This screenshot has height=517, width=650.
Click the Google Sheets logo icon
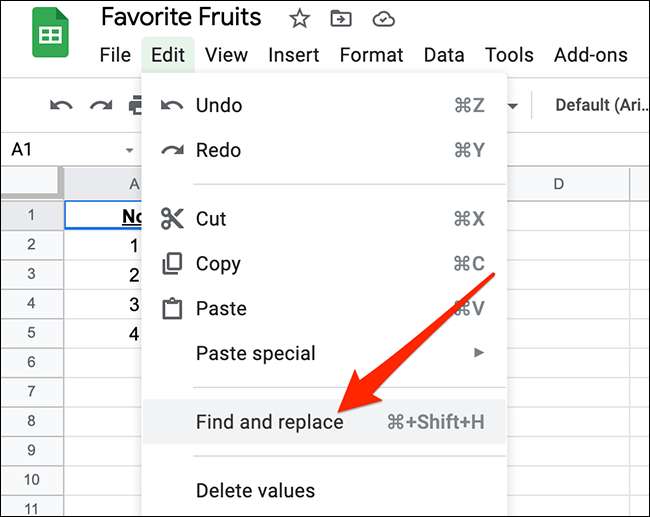47,36
